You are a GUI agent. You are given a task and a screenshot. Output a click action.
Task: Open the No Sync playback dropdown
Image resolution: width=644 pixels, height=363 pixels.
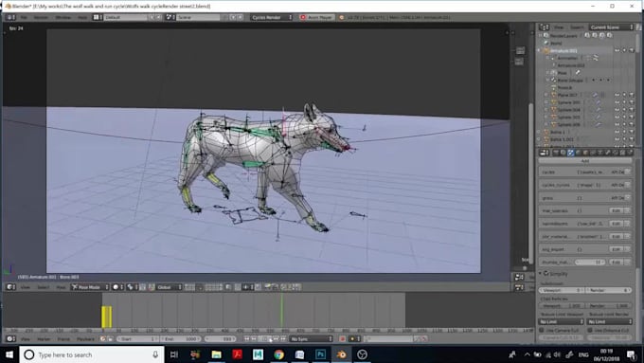pyautogui.click(x=311, y=338)
